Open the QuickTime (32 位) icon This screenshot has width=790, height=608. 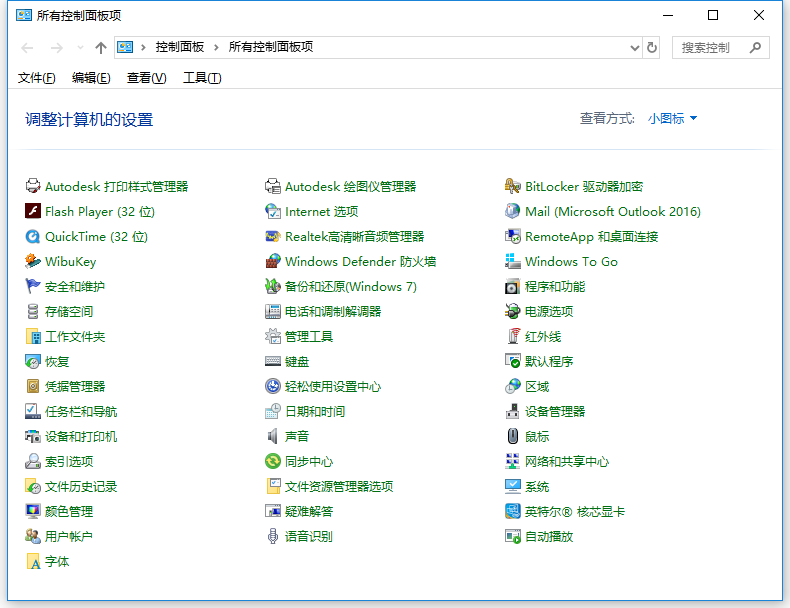coord(33,236)
